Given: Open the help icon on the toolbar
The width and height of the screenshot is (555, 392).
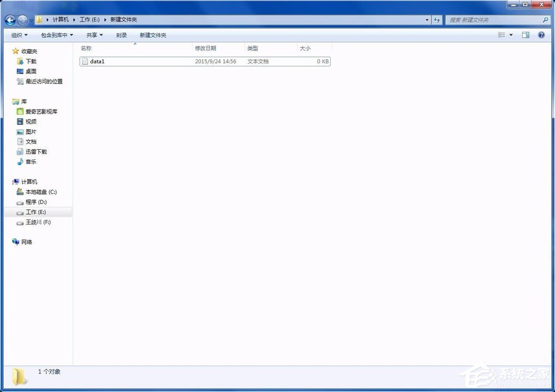Looking at the screenshot, I should (x=541, y=35).
